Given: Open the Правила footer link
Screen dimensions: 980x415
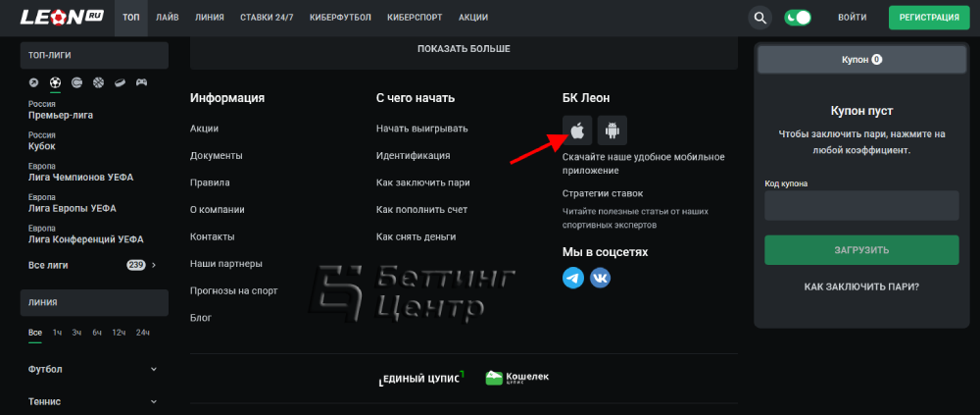Looking at the screenshot, I should coord(210,182).
